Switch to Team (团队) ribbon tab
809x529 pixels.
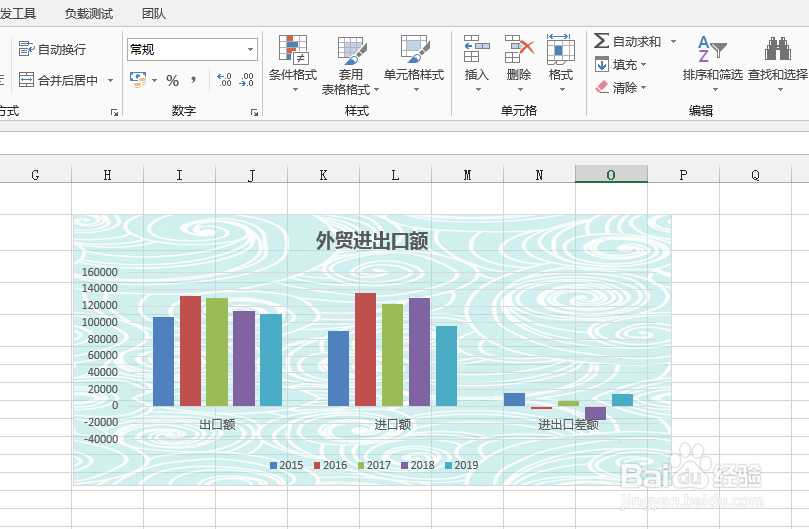click(x=154, y=13)
